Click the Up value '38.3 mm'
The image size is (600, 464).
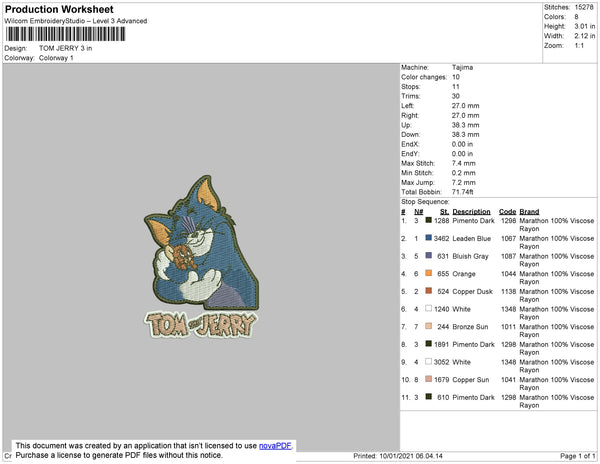pos(465,125)
